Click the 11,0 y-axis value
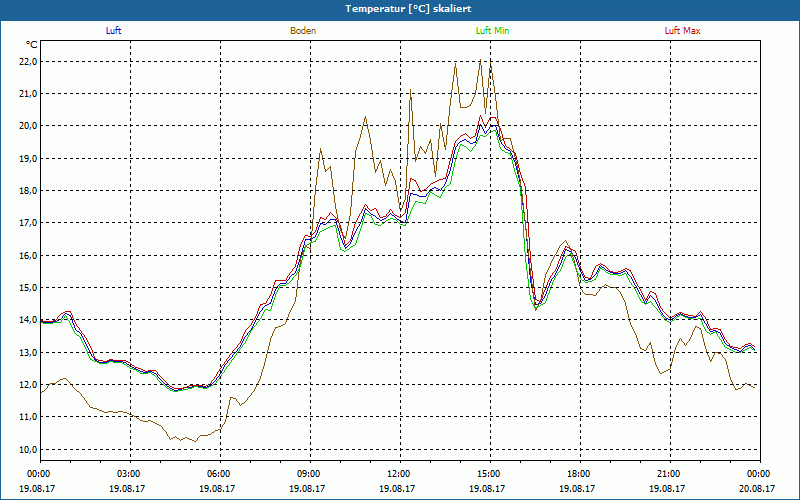The image size is (800, 500). tap(28, 417)
